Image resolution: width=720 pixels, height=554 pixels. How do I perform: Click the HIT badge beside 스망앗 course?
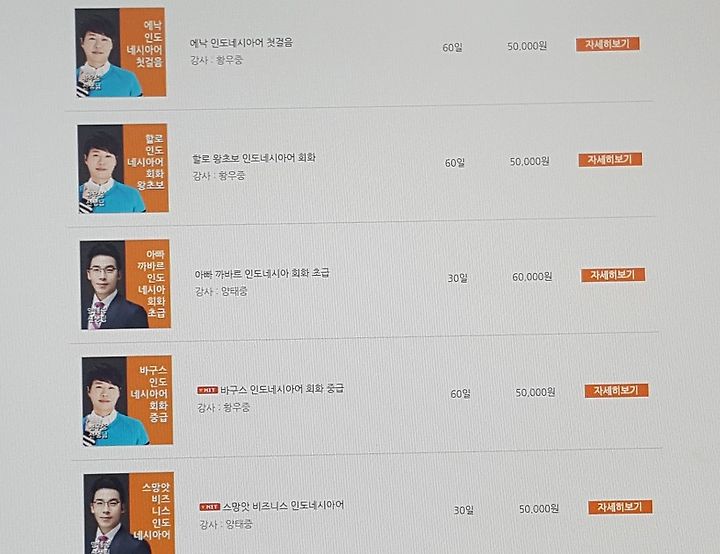tap(209, 507)
